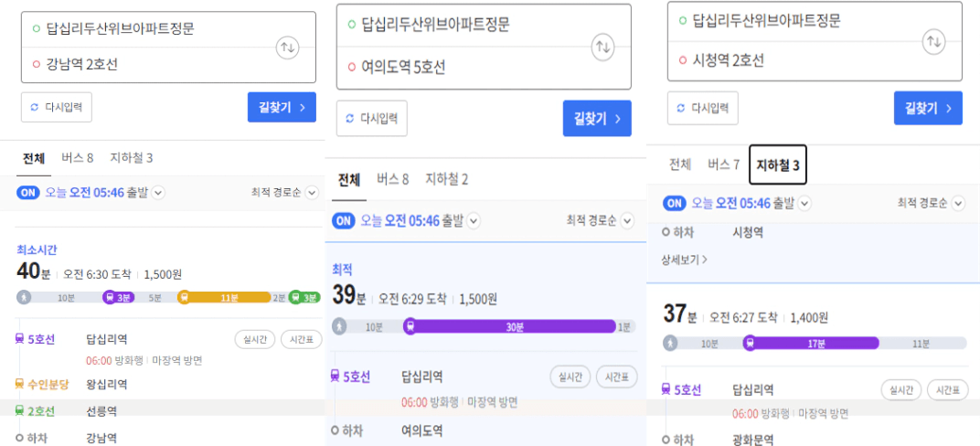
Task: Toggle the ON departure switch in the 여의도역 panel
Action: click(345, 220)
